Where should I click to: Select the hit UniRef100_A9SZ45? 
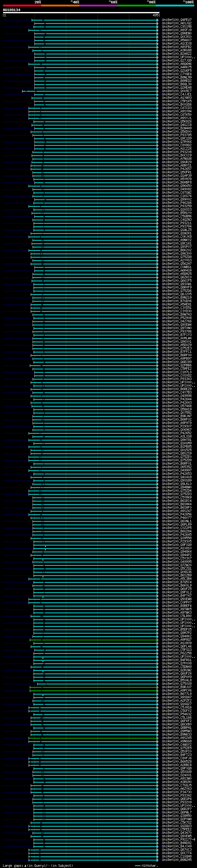(x=177, y=738)
